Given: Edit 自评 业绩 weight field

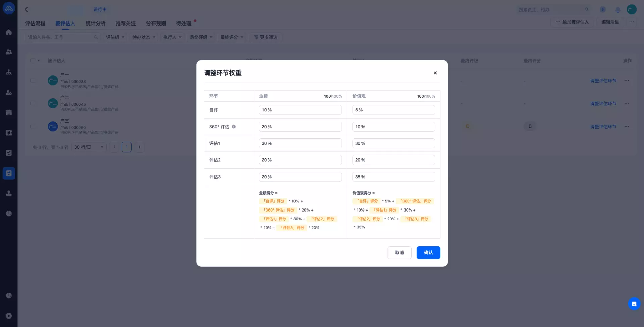Looking at the screenshot, I should pyautogui.click(x=300, y=110).
